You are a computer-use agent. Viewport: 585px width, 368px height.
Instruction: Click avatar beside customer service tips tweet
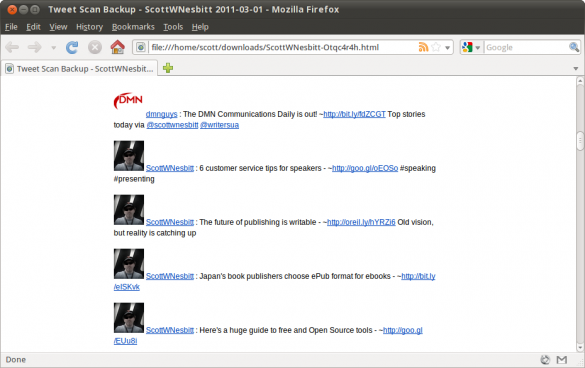pyautogui.click(x=129, y=156)
